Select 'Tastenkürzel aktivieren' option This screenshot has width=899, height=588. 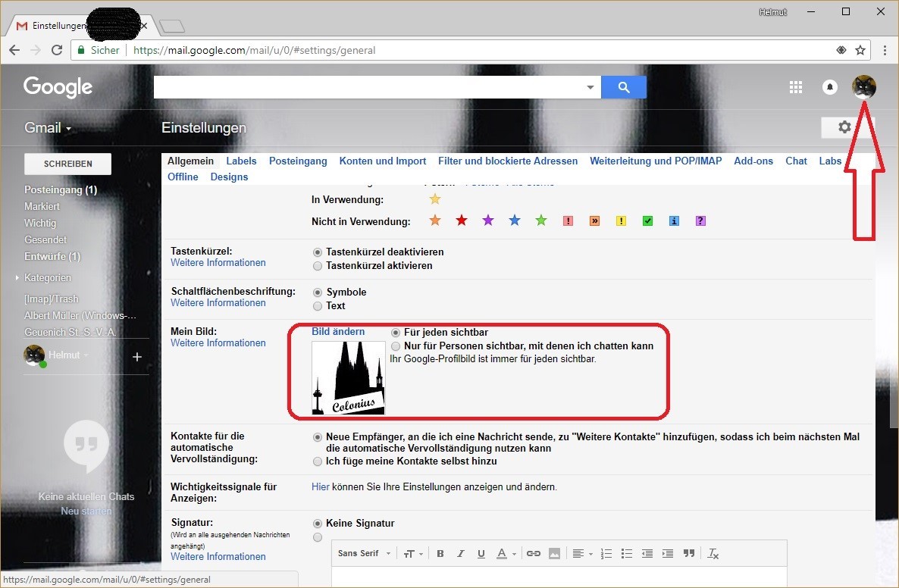point(318,266)
